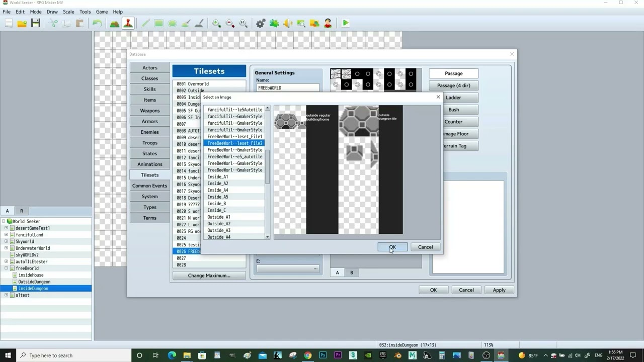Select Outside_A3 in image list

point(234,230)
